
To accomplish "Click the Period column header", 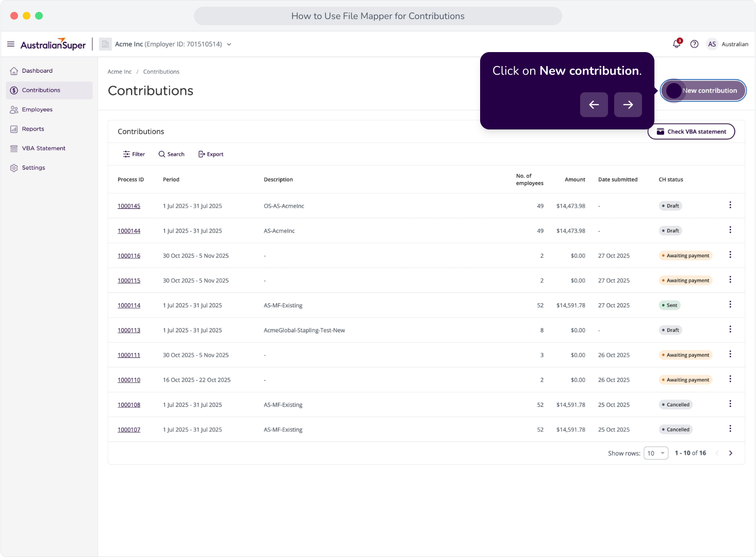I will tap(171, 179).
